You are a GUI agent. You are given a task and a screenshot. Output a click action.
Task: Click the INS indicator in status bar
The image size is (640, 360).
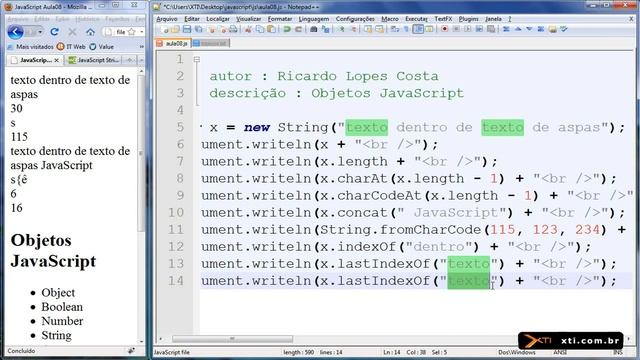[x=618, y=352]
